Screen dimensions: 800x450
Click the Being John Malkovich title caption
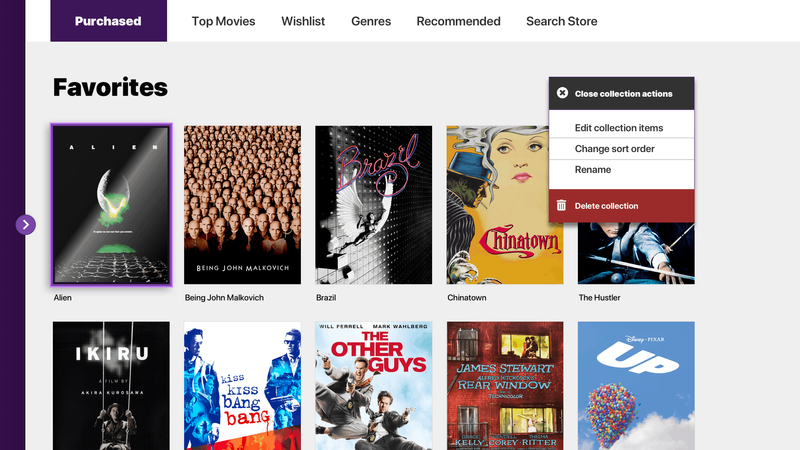224,297
